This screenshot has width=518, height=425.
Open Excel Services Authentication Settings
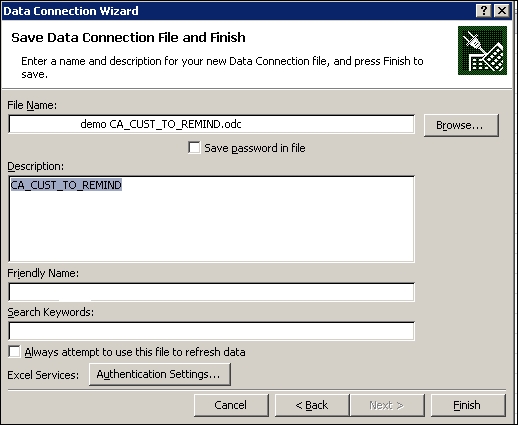(160, 374)
